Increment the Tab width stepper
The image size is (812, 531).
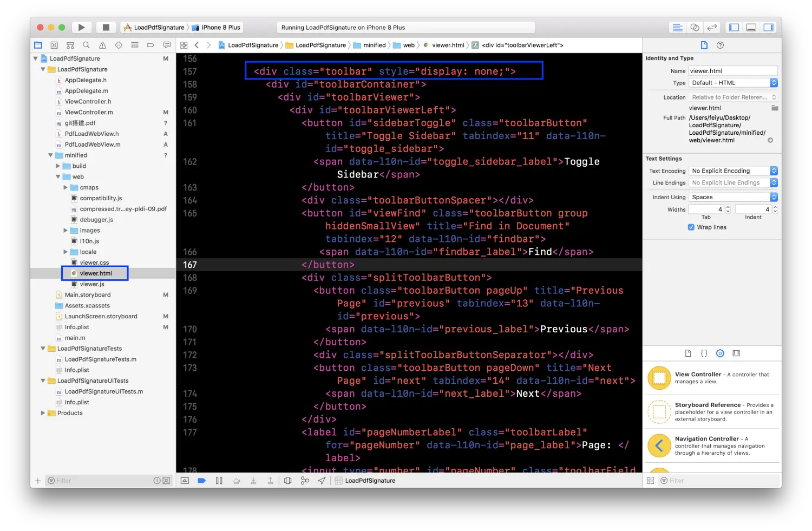[728, 207]
